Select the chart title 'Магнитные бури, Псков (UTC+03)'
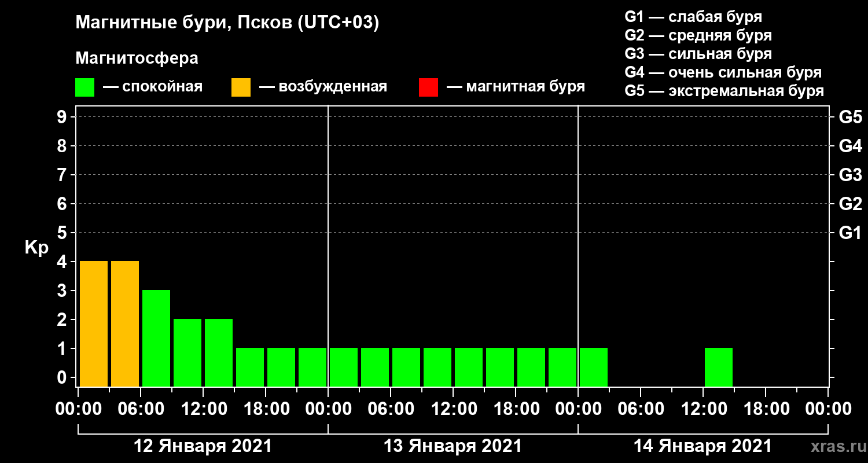 click(x=227, y=24)
